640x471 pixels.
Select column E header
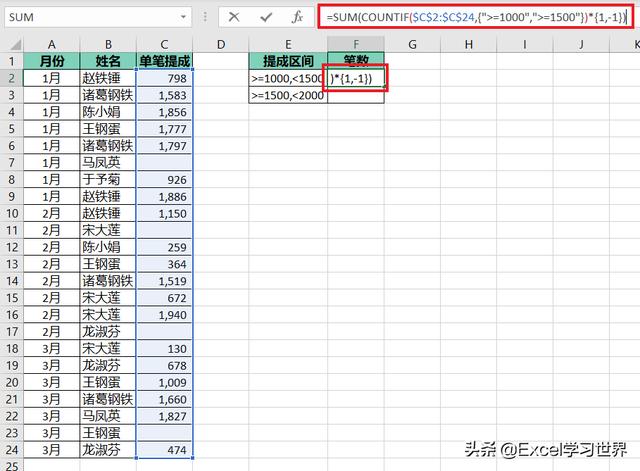tap(288, 44)
